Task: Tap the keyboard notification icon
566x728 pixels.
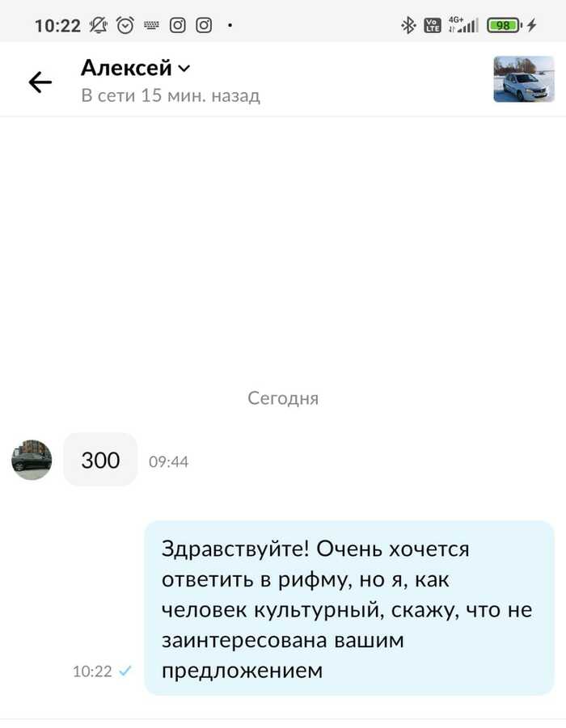Action: click(151, 26)
